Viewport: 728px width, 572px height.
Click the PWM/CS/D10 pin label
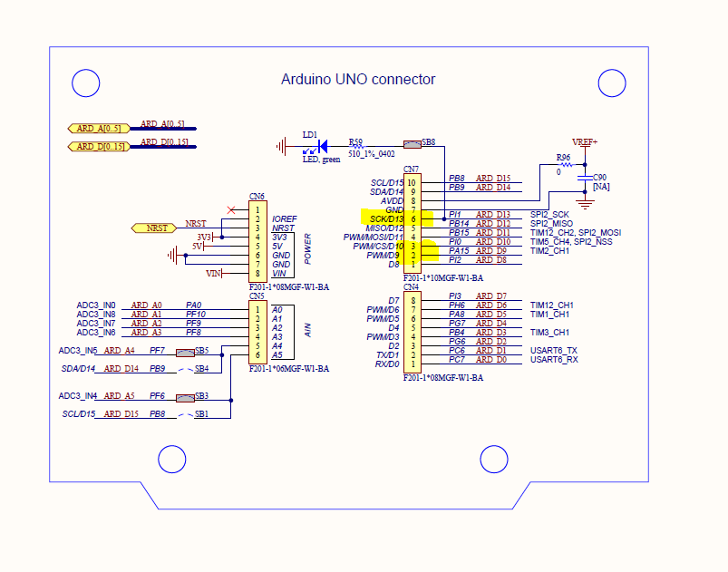point(378,246)
